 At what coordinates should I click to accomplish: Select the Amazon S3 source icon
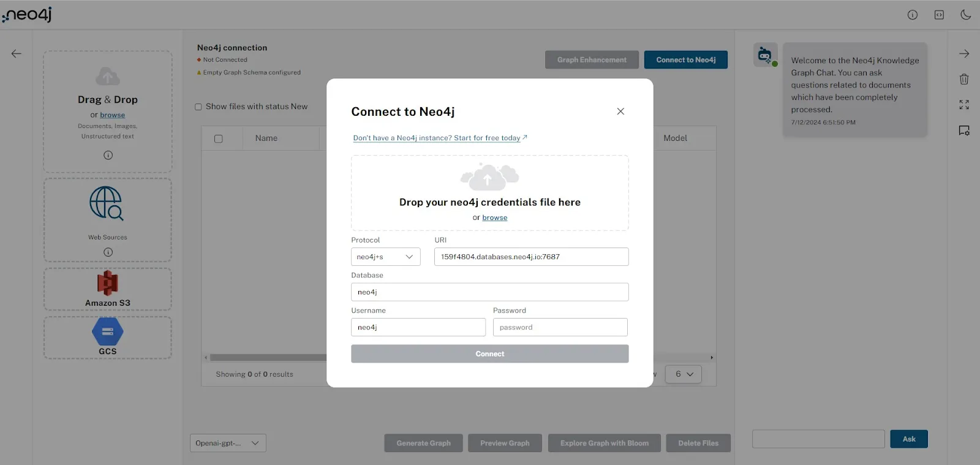coord(108,283)
